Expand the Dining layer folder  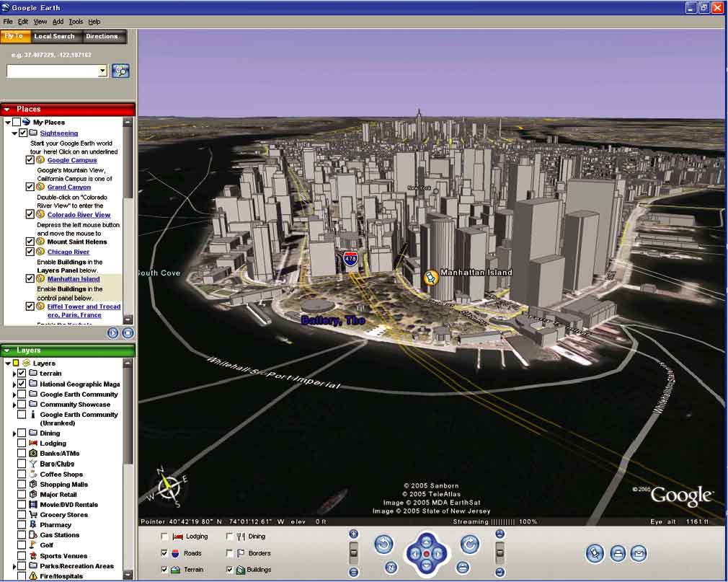[14, 433]
